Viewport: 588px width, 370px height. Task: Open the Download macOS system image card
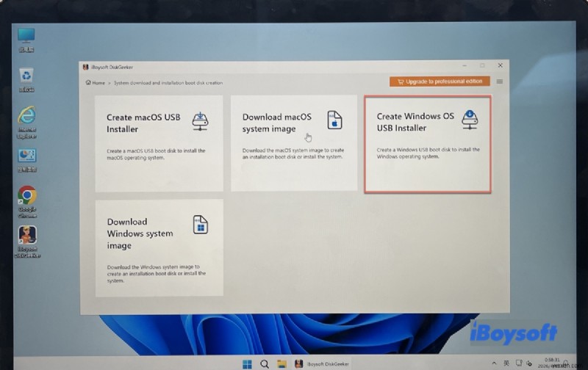[x=294, y=143]
